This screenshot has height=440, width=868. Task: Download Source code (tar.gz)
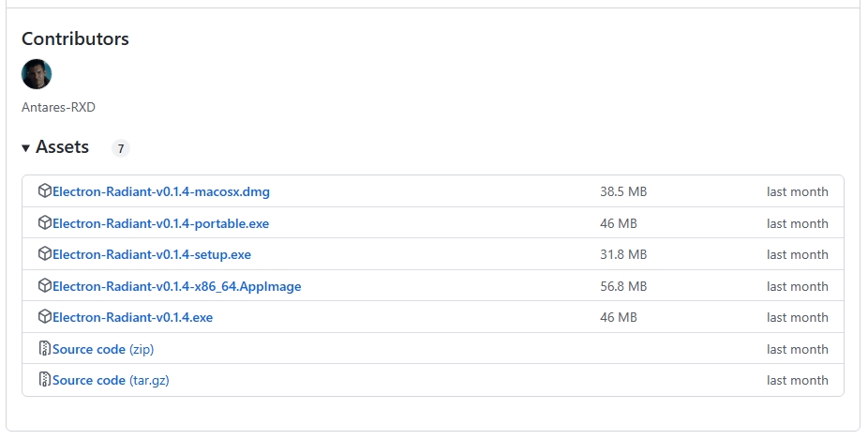[111, 380]
